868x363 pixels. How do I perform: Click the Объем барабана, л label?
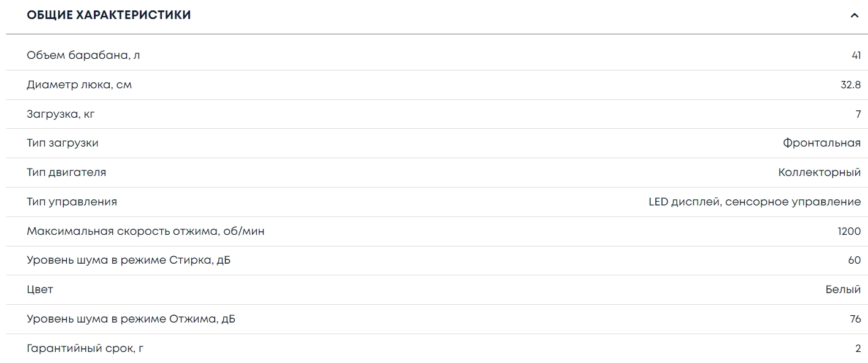(83, 55)
